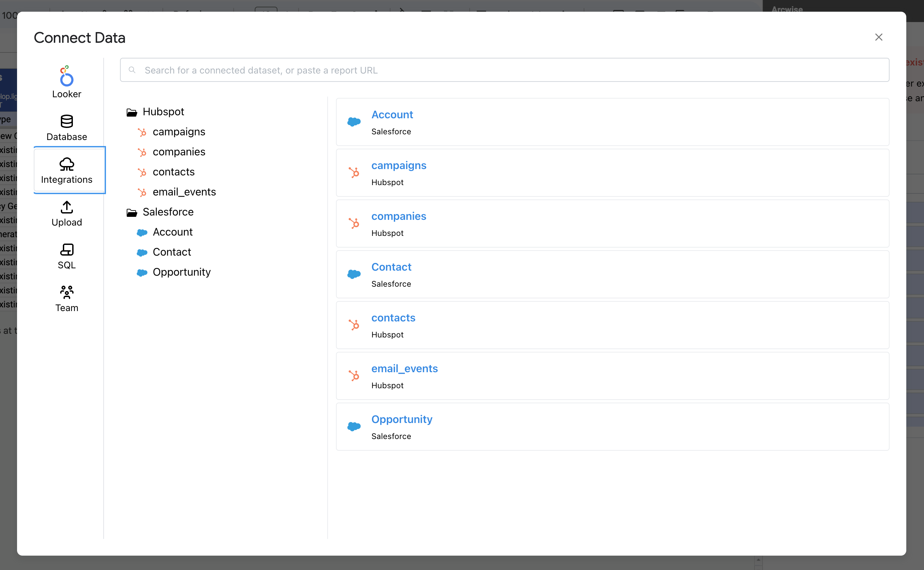Click the search magnifier icon
The height and width of the screenshot is (570, 924).
pyautogui.click(x=132, y=70)
